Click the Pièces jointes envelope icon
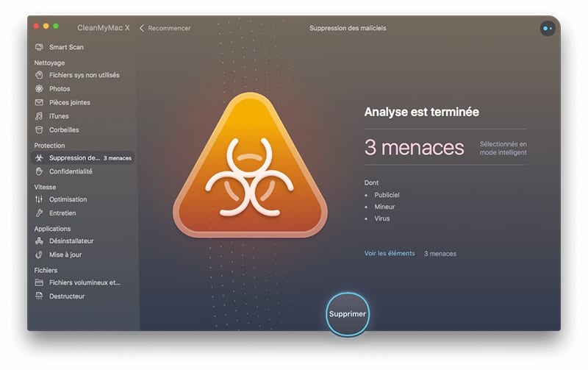588x370 pixels. tap(39, 102)
